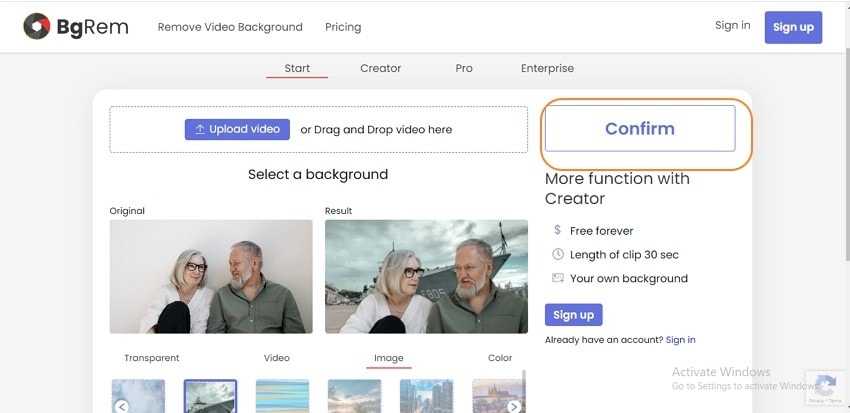Image resolution: width=850 pixels, height=413 pixels.
Task: Choose the Transparent background type
Action: pos(152,358)
